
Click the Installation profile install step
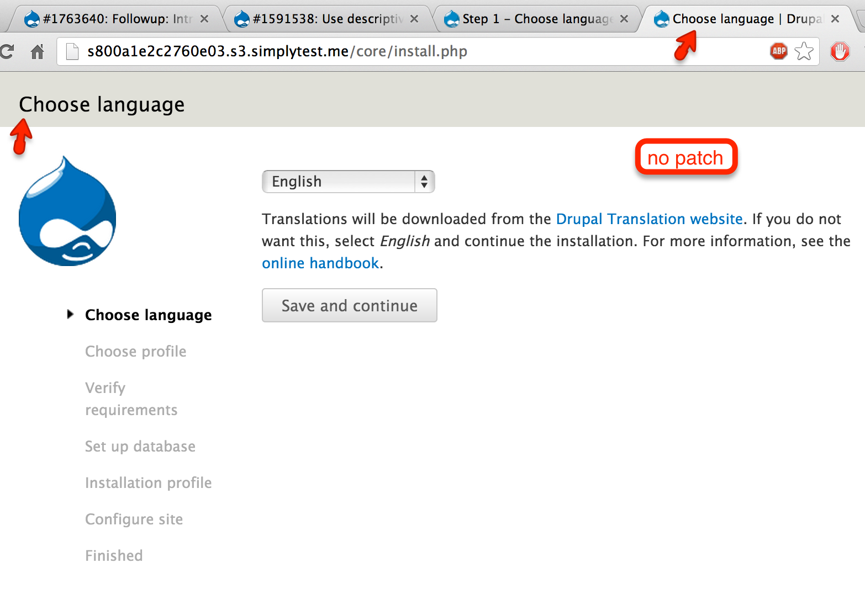point(149,483)
